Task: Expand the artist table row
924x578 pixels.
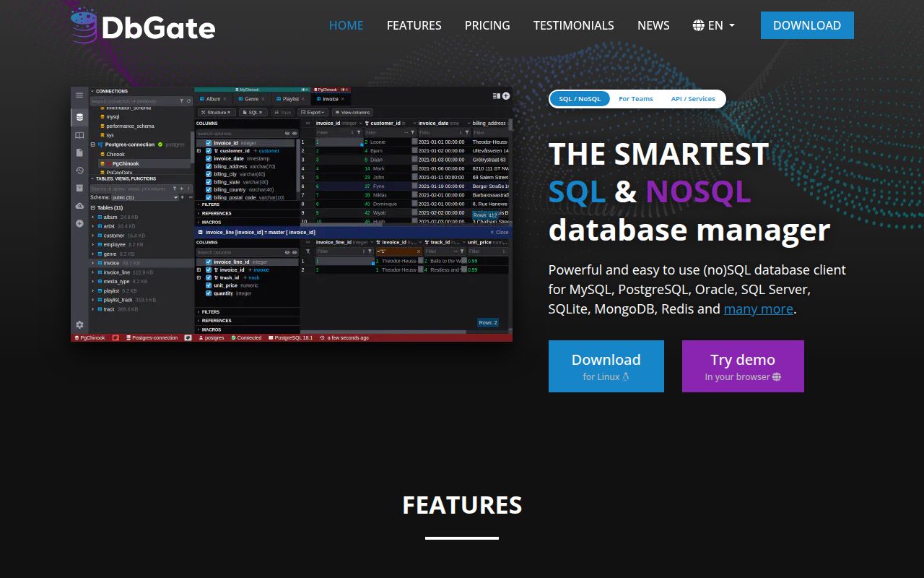Action: pyautogui.click(x=93, y=226)
